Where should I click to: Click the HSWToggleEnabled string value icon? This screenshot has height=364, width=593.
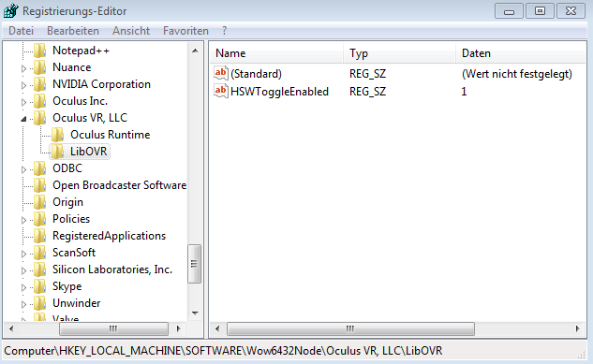pyautogui.click(x=221, y=91)
